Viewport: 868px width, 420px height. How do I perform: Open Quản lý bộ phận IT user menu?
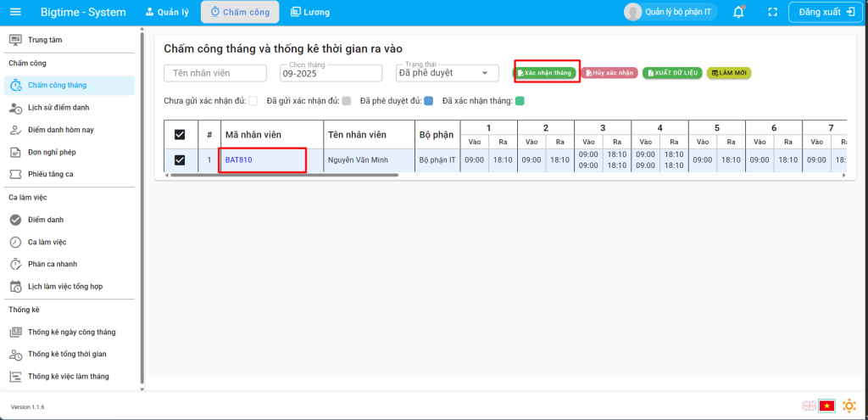668,12
